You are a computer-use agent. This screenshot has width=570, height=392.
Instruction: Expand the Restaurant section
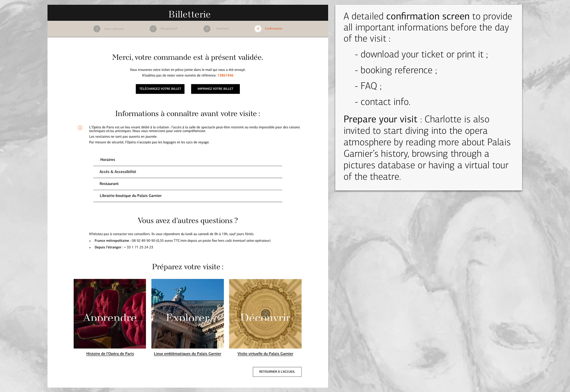point(188,184)
